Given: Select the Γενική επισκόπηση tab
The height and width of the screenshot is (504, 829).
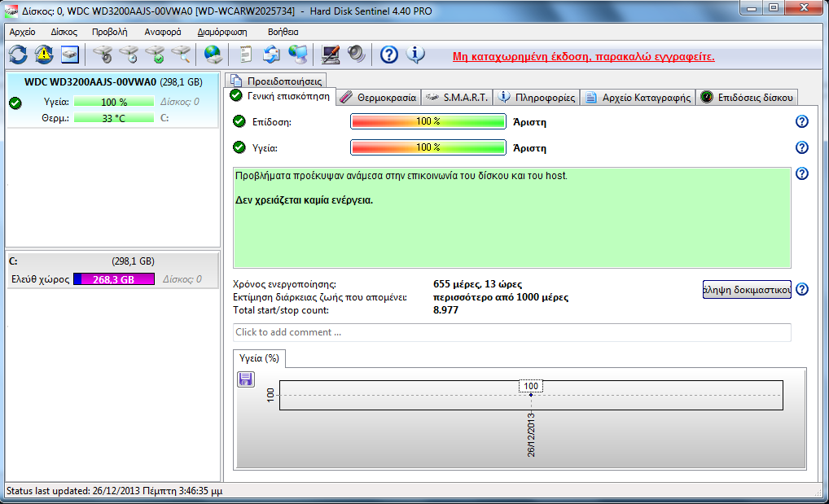Looking at the screenshot, I should pos(280,96).
